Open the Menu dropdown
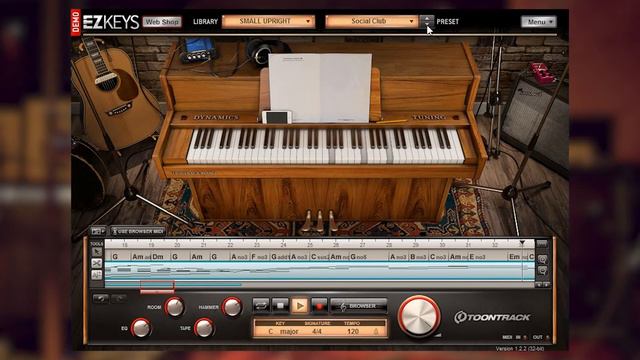This screenshot has height=360, width=640. (x=538, y=22)
